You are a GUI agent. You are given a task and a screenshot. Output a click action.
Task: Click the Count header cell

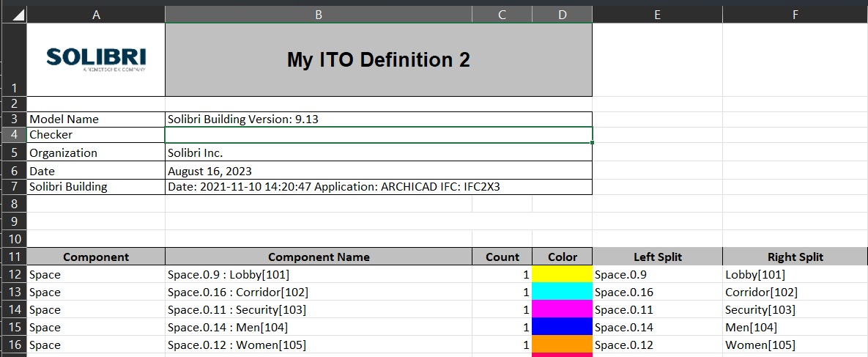502,257
